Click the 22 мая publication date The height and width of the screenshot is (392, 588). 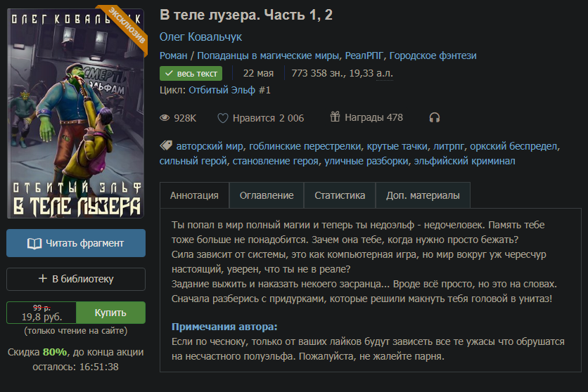(x=258, y=73)
